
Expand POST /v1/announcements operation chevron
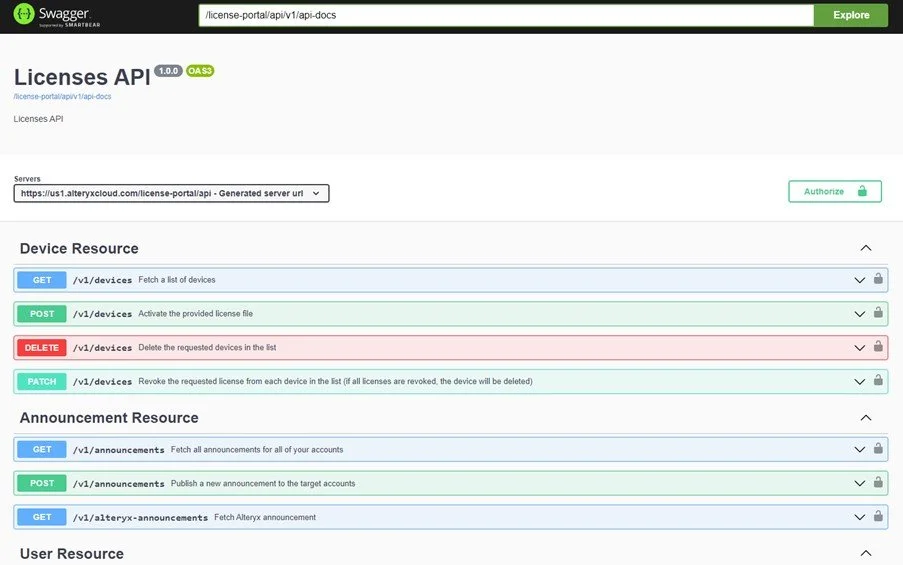tap(859, 483)
